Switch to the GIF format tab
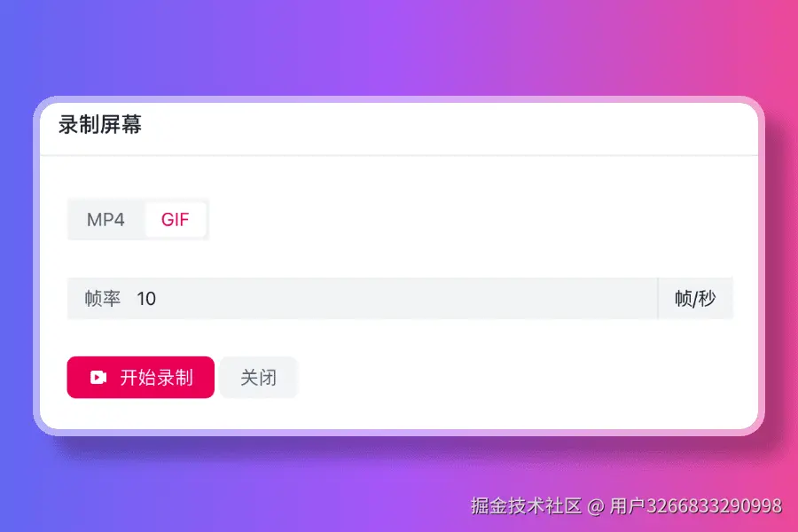 (x=175, y=219)
